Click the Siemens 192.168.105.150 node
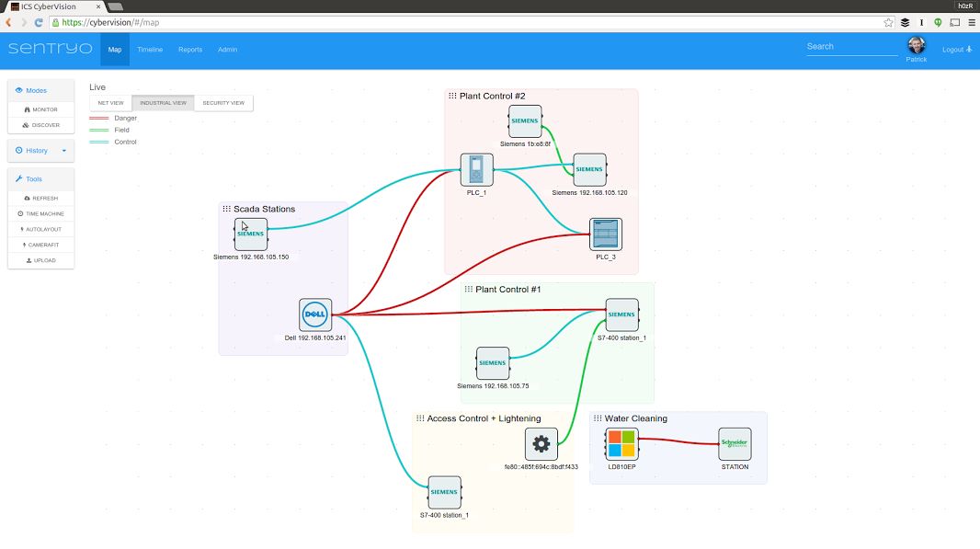 (x=250, y=234)
